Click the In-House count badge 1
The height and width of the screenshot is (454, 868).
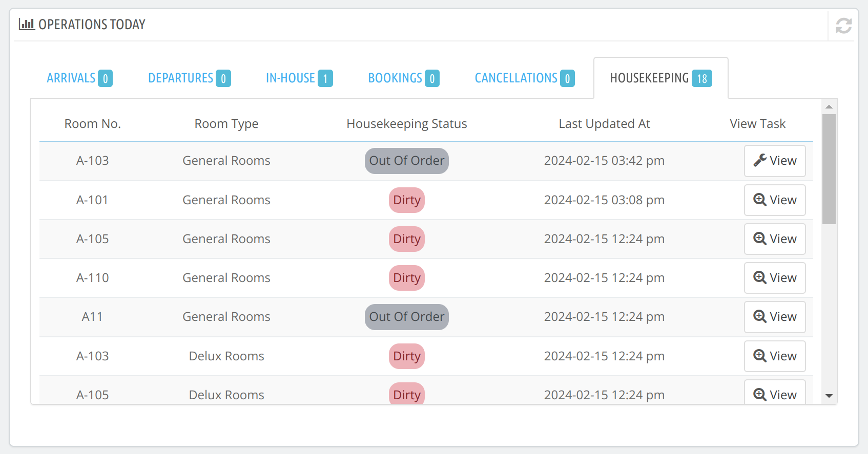click(325, 78)
